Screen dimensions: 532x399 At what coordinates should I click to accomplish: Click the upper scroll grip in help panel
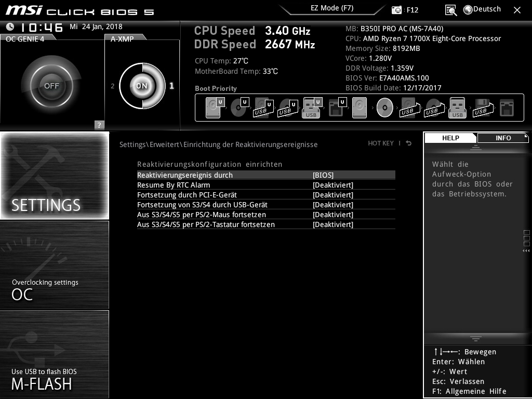[476, 147]
